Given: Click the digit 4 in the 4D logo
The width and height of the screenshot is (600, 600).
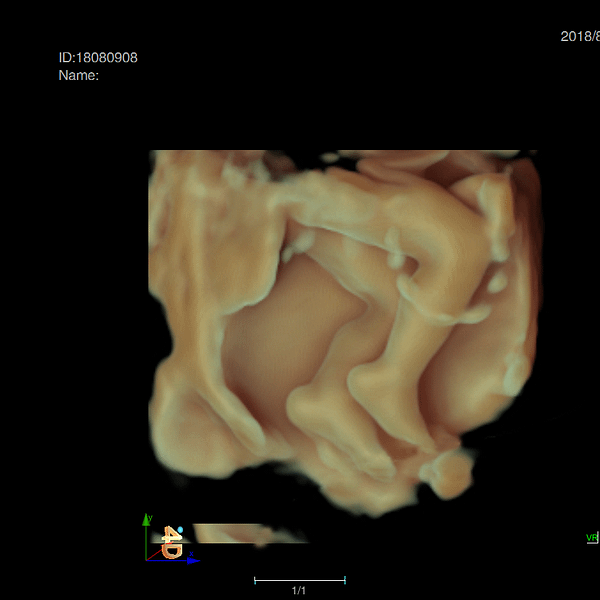Looking at the screenshot, I should coord(170,535).
